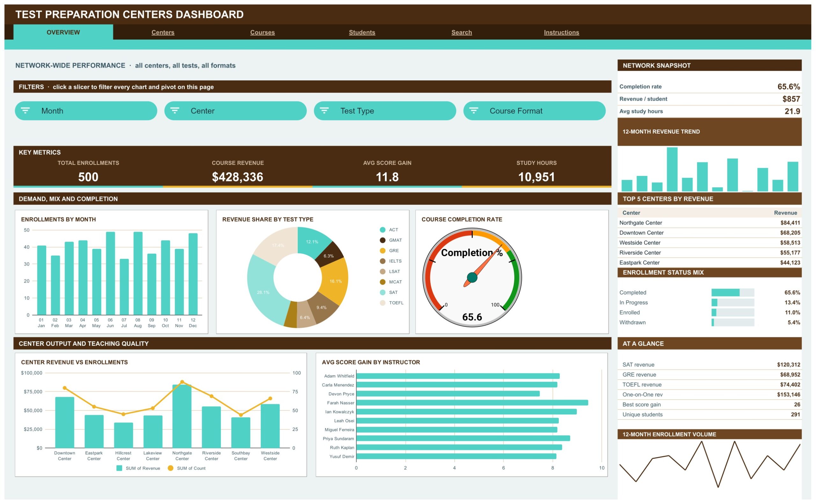Click the GRE legend swatch
Image resolution: width=816 pixels, height=504 pixels.
pos(382,251)
